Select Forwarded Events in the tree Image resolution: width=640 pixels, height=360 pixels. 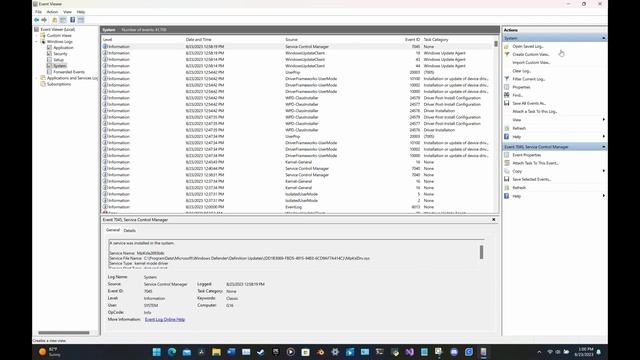pos(69,72)
